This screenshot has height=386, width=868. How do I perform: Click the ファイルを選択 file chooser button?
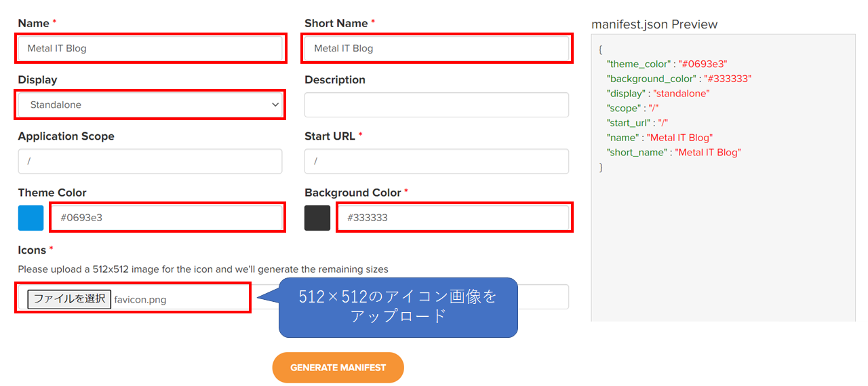click(x=69, y=299)
